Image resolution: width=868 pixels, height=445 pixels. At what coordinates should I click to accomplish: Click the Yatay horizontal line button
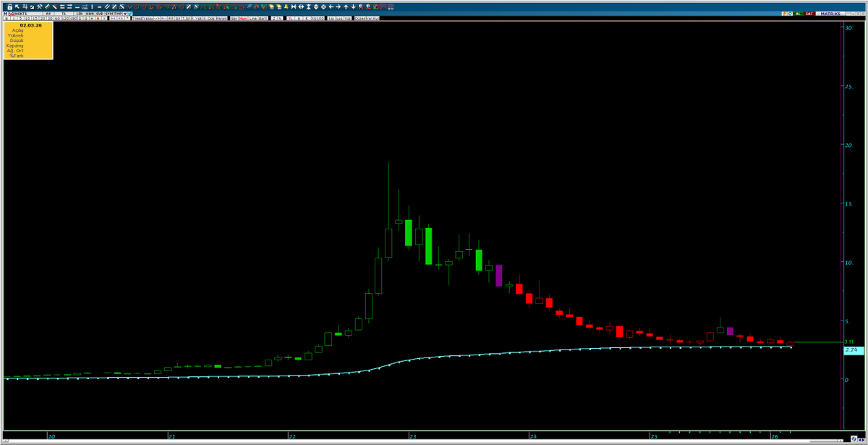pyautogui.click(x=148, y=18)
